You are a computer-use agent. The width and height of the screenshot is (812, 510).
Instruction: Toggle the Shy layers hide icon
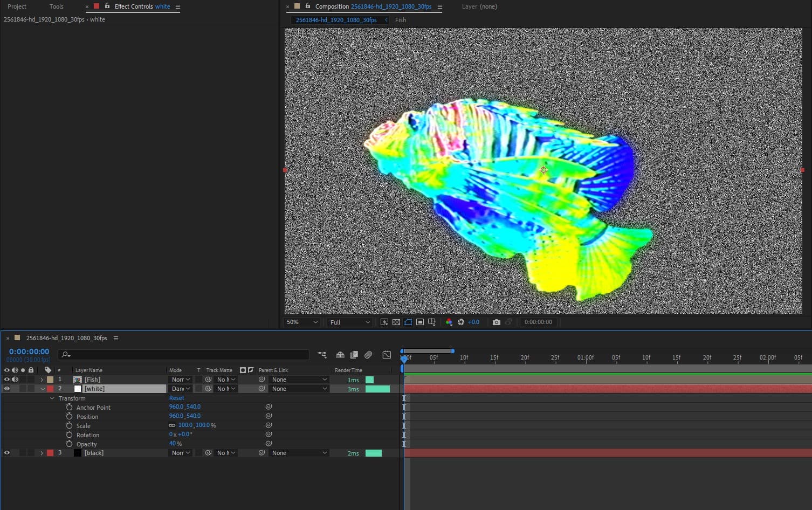(340, 355)
